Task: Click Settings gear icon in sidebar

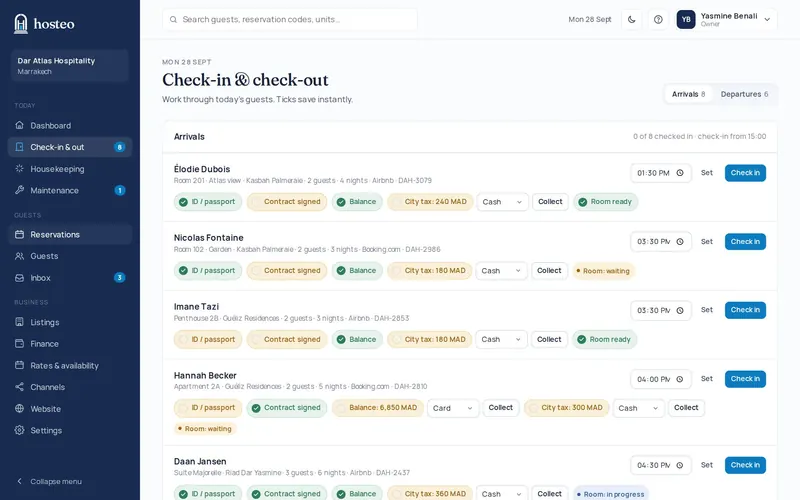Action: coord(19,430)
